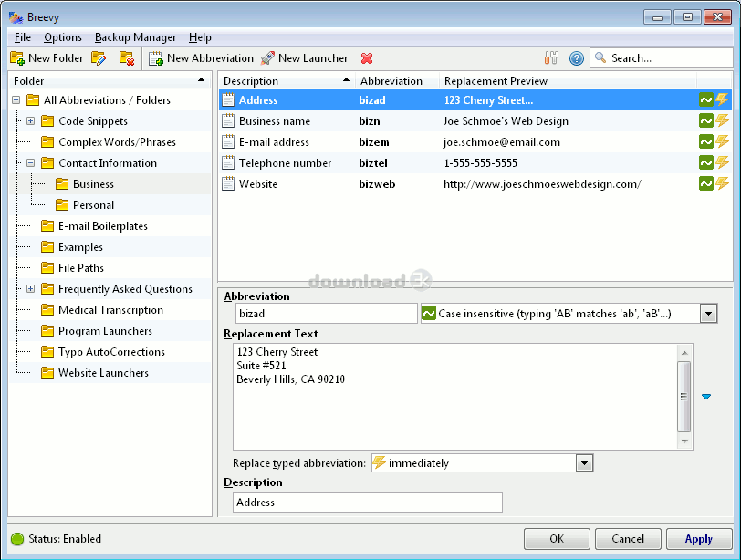Viewport: 741px width, 560px height.
Task: Click inside the Replacement Text area
Action: [x=455, y=397]
